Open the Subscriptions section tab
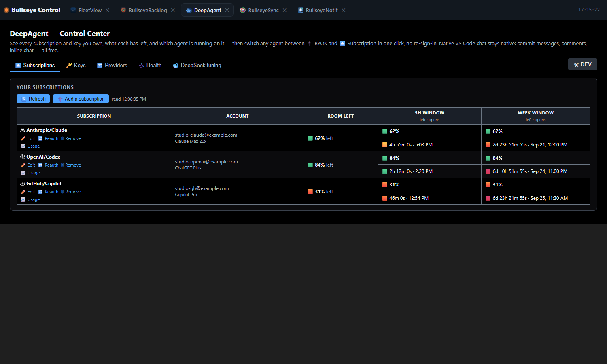Image resolution: width=607 pixels, height=364 pixels. pos(35,65)
